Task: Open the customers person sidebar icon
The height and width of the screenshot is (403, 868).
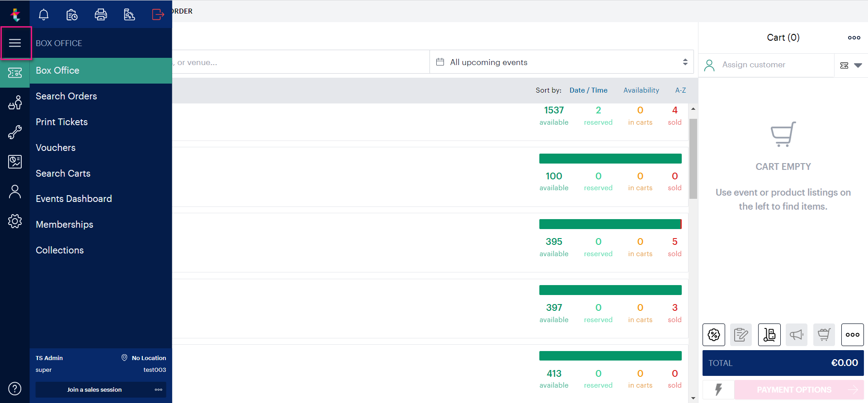Action: tap(15, 192)
